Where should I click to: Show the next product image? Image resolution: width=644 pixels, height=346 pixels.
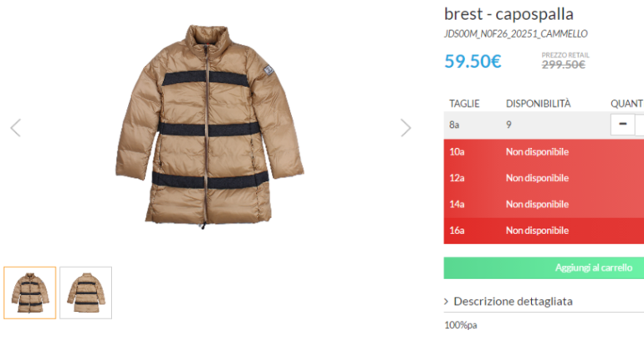pyautogui.click(x=406, y=128)
